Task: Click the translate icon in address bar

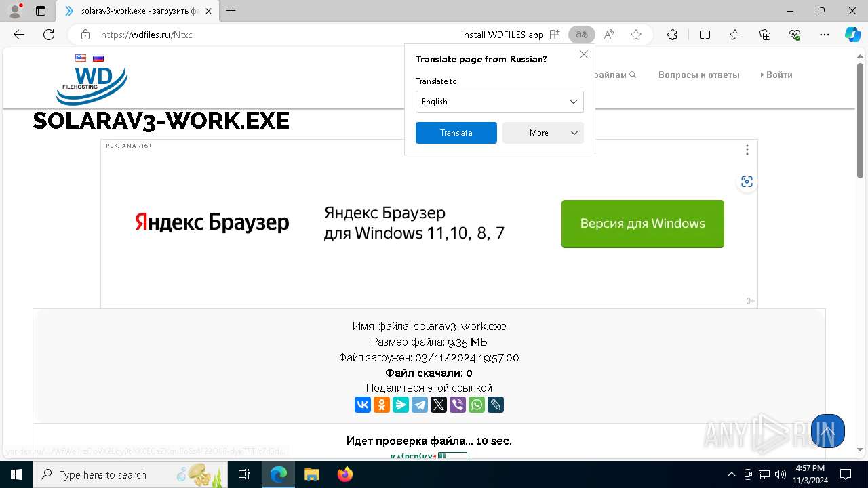Action: click(x=581, y=35)
